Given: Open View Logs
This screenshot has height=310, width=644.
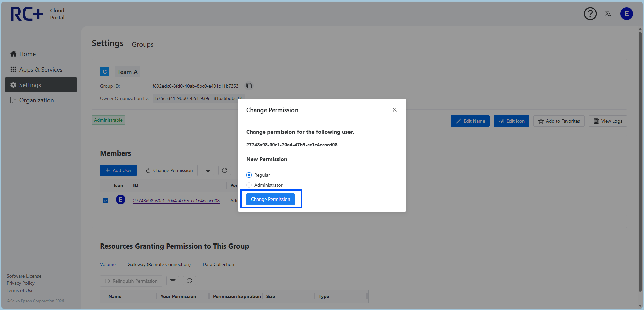Looking at the screenshot, I should 608,121.
